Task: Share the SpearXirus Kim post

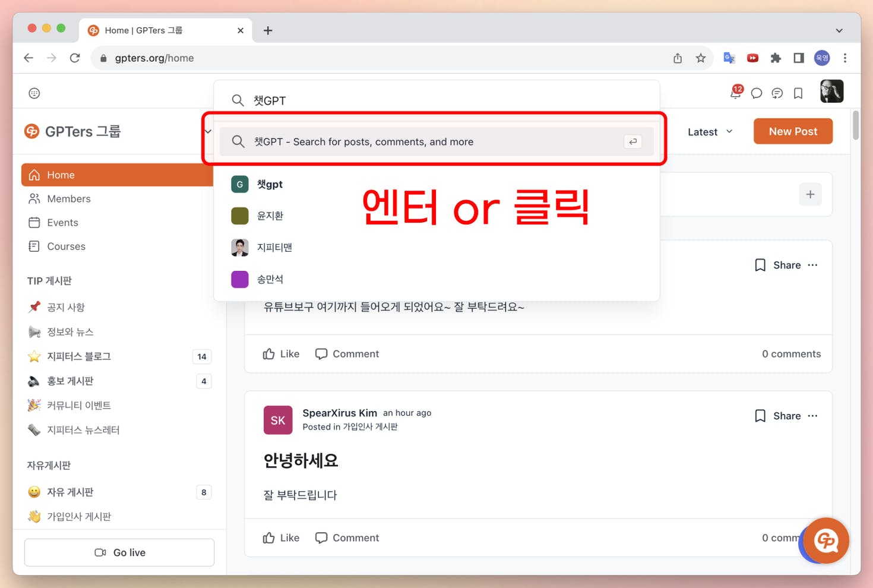Action: [787, 416]
